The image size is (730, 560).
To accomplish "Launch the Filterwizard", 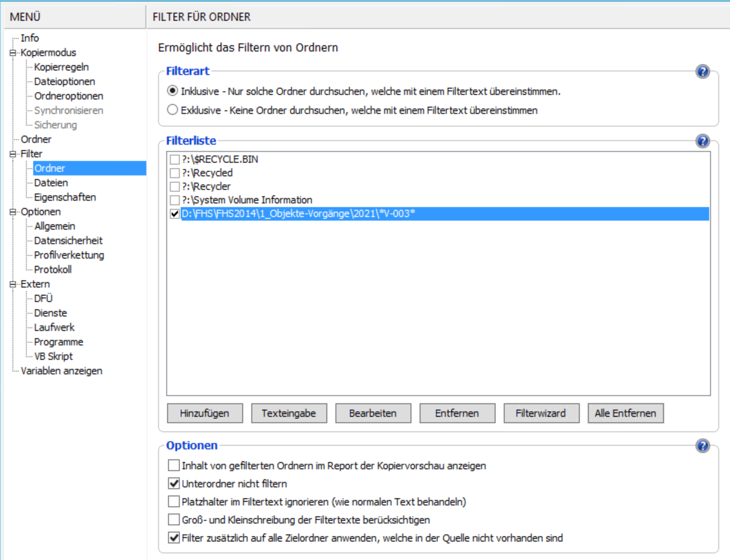I will [541, 414].
